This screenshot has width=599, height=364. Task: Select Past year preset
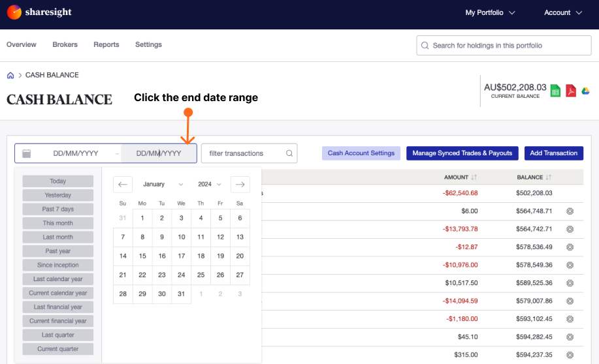57,251
